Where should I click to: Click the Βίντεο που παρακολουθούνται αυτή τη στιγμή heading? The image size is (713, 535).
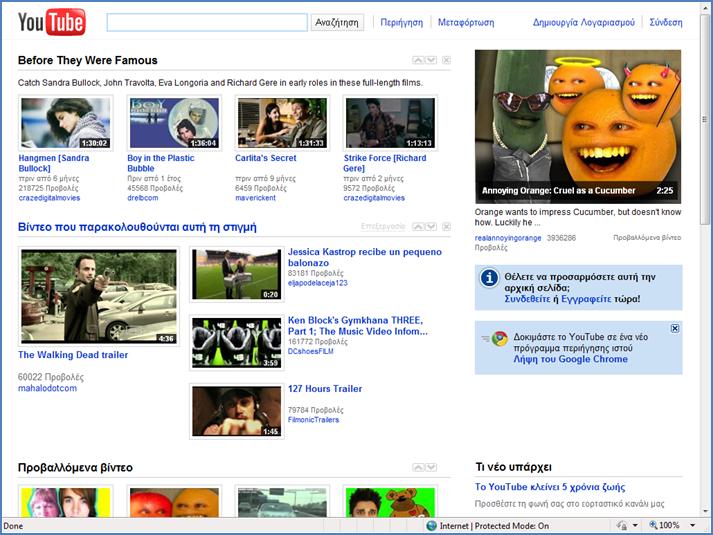click(x=137, y=227)
